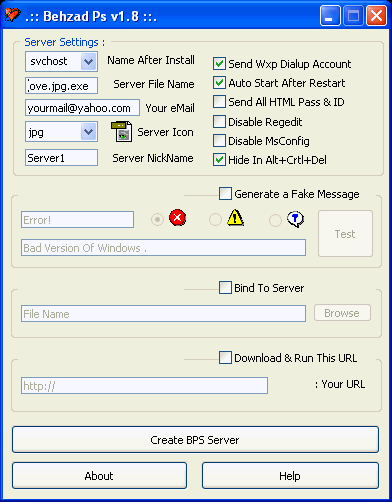Choose the question-type radio button

pos(275,220)
